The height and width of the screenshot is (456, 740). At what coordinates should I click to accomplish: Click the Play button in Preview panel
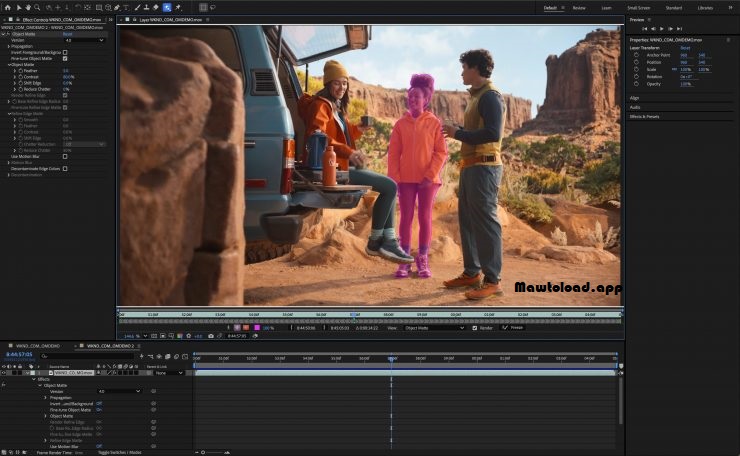(x=661, y=29)
